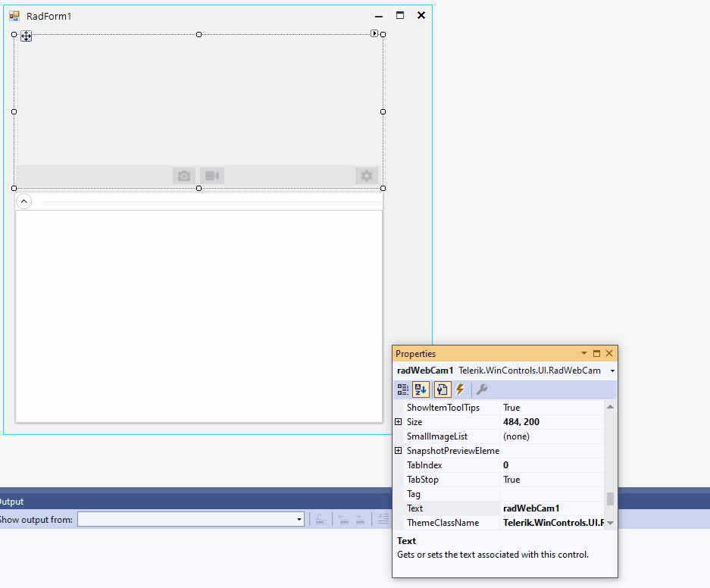
Task: Expand the SnapshotPreviewElement property
Action: [398, 451]
